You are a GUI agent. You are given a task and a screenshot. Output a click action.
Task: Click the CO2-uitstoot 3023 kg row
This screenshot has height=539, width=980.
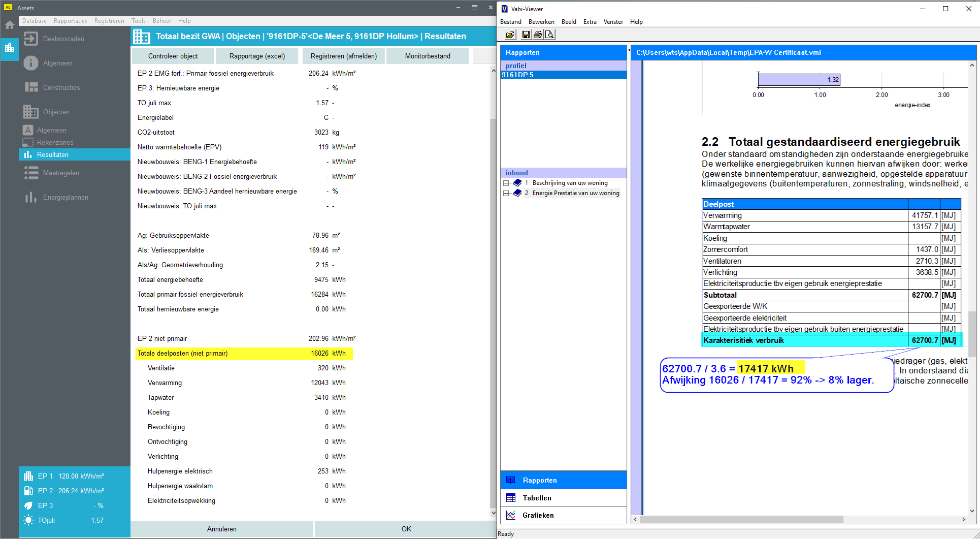click(238, 132)
